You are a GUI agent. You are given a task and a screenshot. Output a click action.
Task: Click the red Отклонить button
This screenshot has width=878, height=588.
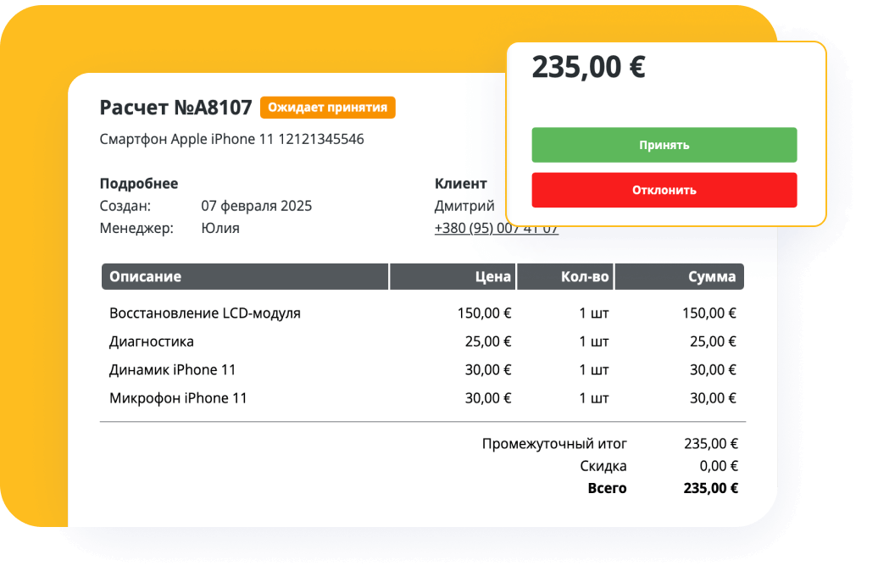[x=664, y=190]
